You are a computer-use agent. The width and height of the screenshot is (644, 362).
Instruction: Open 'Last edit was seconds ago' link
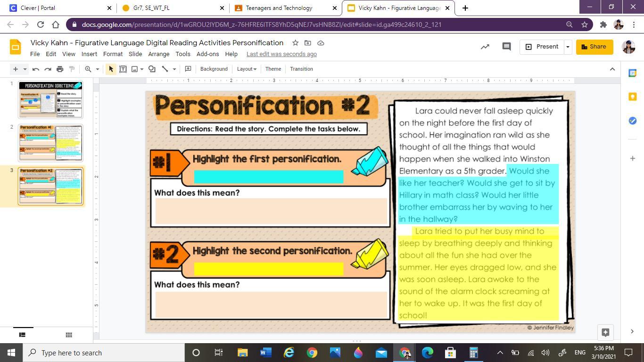[281, 54]
